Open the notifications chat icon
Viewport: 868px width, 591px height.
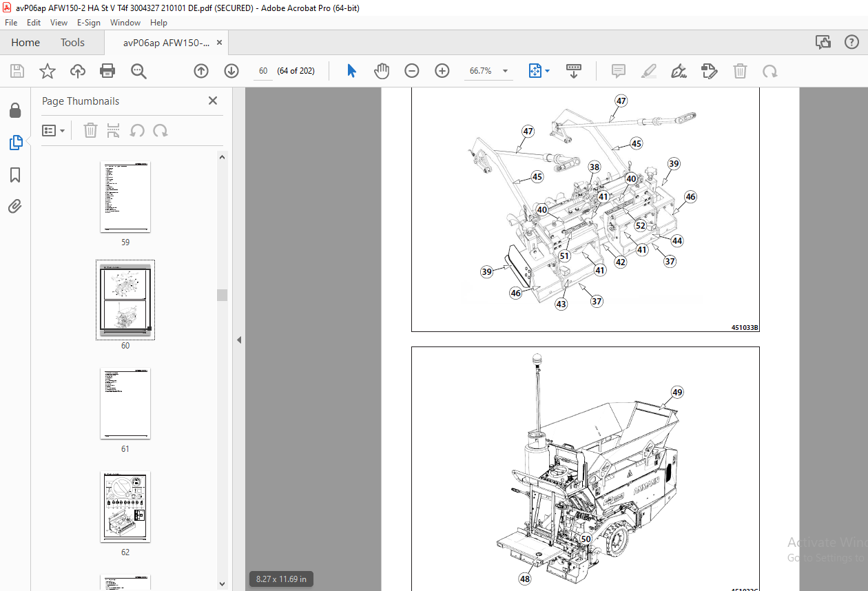tap(823, 43)
